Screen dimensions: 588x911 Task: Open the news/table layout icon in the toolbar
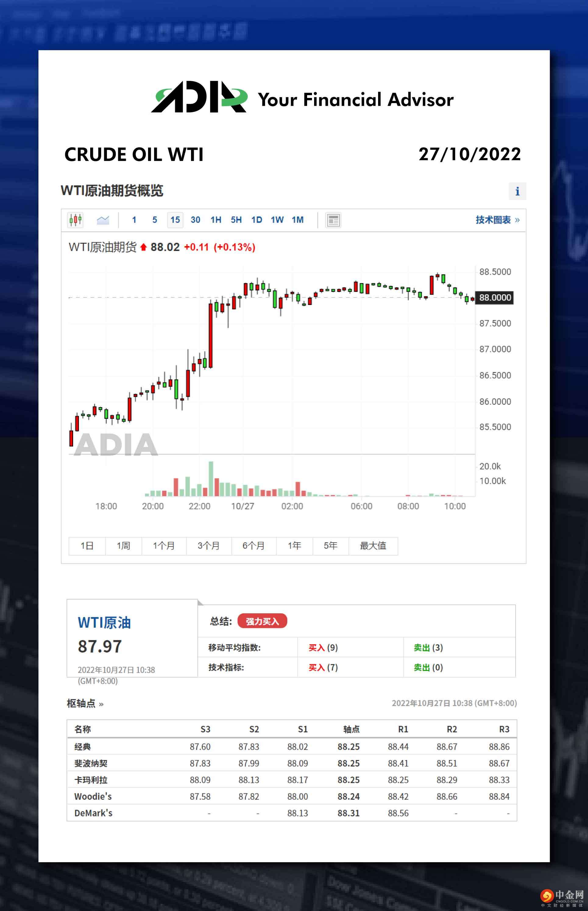[x=333, y=220]
